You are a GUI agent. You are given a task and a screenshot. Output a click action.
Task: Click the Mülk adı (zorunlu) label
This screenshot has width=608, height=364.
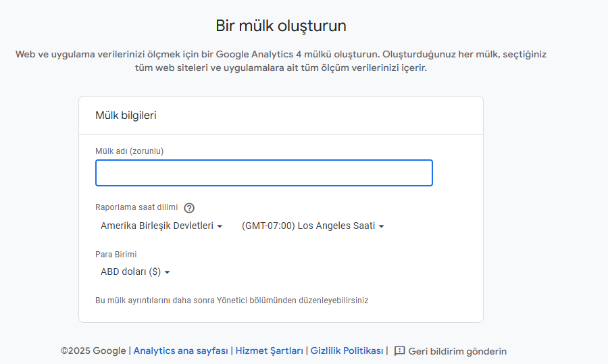pyautogui.click(x=129, y=151)
